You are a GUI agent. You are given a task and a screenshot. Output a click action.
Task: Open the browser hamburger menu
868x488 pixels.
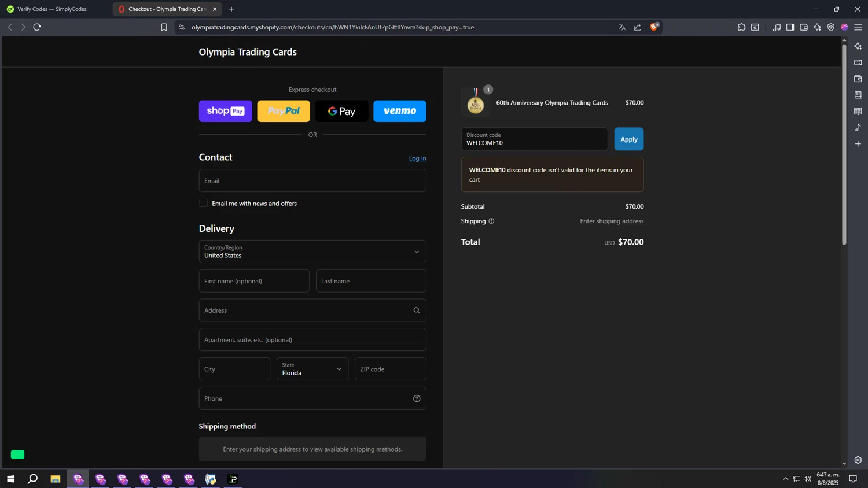pos(858,27)
